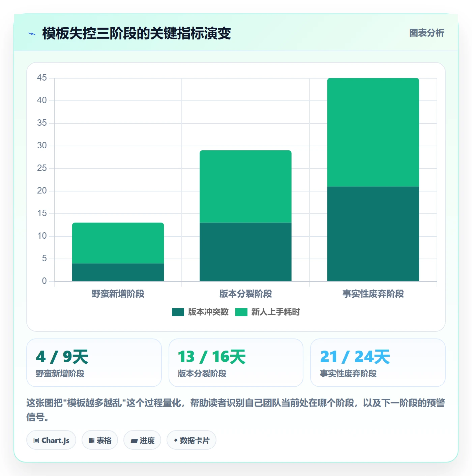
Task: Click green bar segment for 野蛮新增阶段
Action: [118, 243]
